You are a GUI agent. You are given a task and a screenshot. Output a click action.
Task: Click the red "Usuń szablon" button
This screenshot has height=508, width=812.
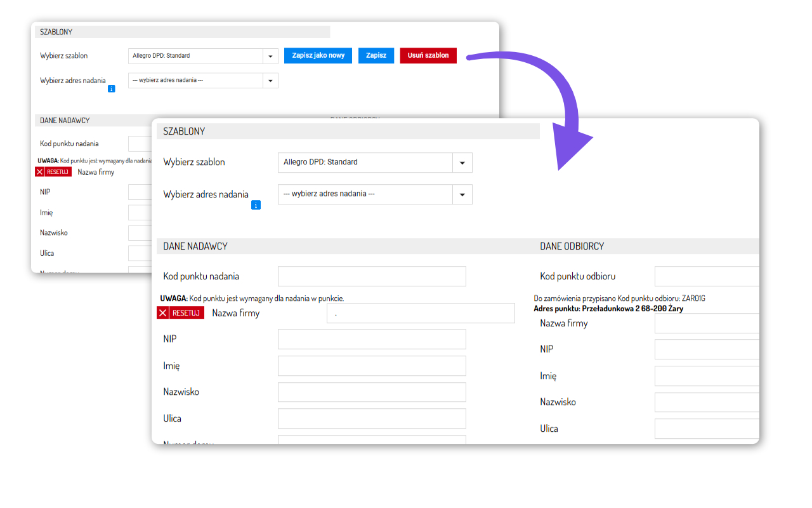428,56
